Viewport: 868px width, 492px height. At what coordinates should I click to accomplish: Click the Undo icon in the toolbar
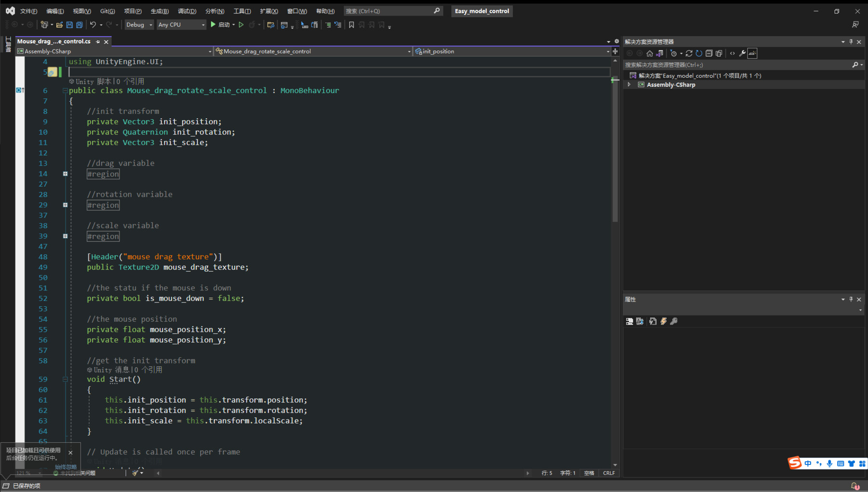pyautogui.click(x=93, y=25)
